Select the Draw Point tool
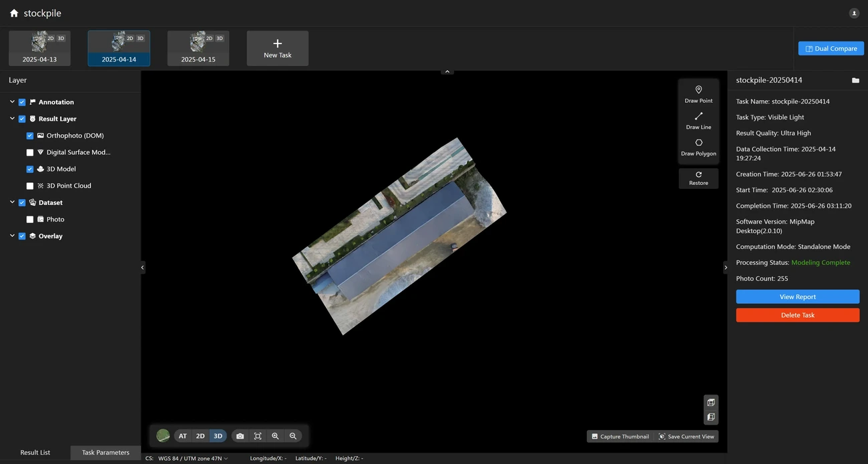The image size is (868, 464). (698, 93)
